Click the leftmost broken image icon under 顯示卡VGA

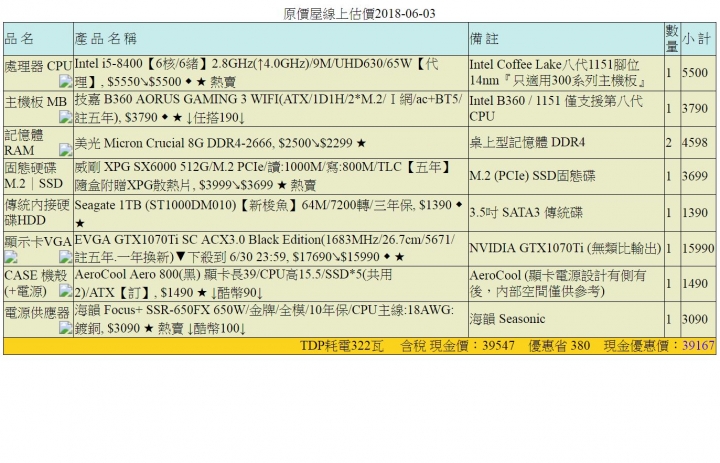tap(11, 257)
